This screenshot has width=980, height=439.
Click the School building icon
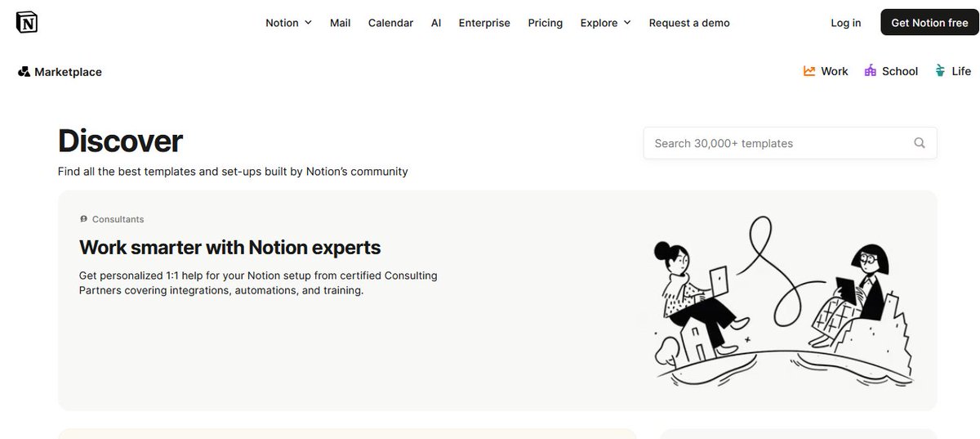pyautogui.click(x=871, y=71)
